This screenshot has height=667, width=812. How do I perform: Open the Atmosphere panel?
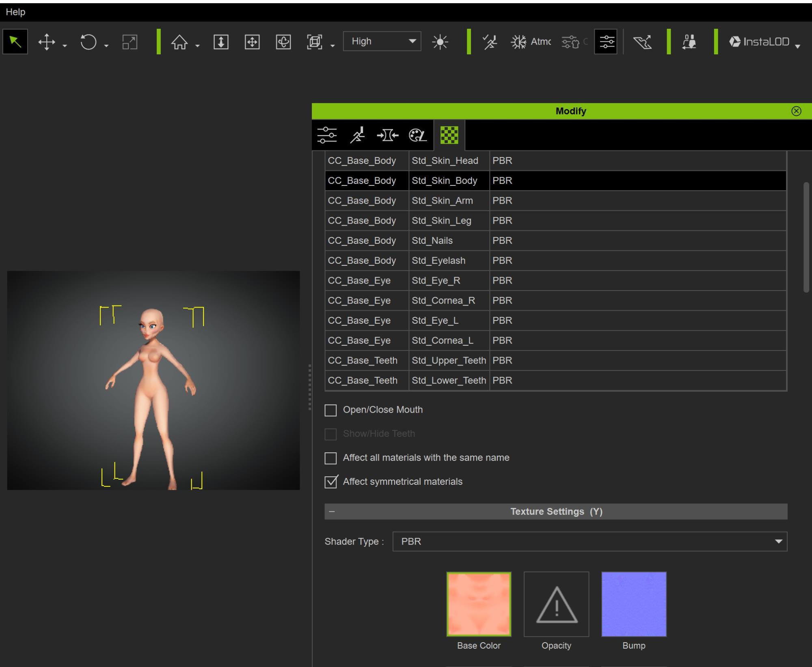pos(531,42)
